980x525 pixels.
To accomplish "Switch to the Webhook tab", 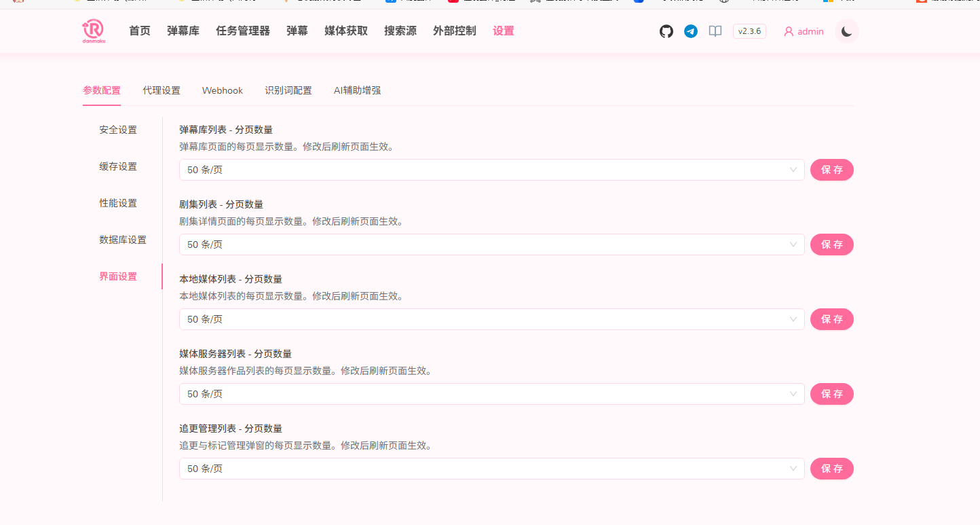I will (x=222, y=90).
